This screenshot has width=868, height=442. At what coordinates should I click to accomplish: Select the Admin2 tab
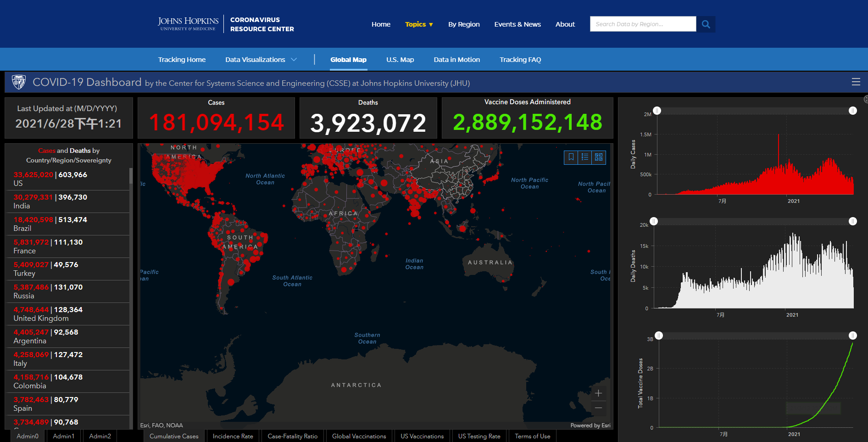coord(100,436)
